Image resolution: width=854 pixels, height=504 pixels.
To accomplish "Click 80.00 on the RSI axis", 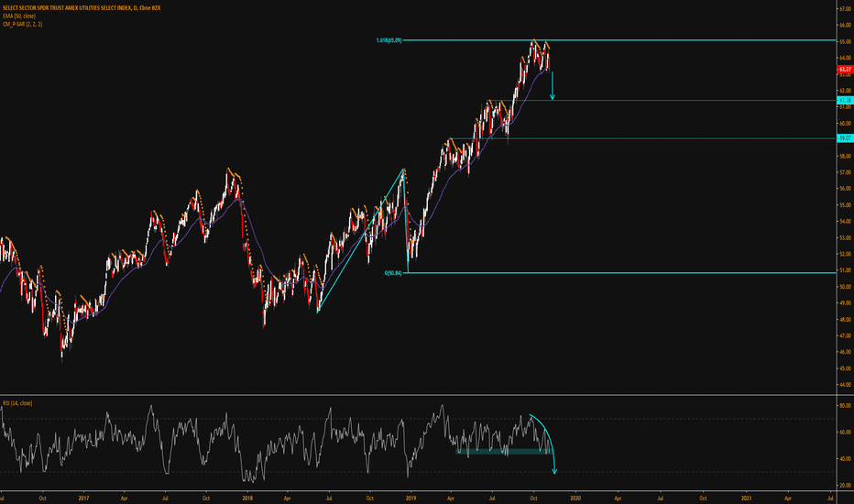I will click(x=845, y=406).
